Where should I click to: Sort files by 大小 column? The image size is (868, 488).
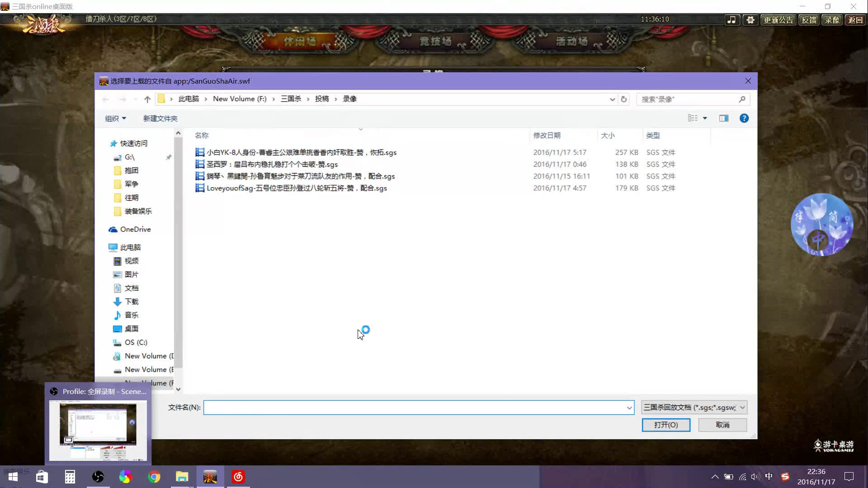[x=608, y=136]
